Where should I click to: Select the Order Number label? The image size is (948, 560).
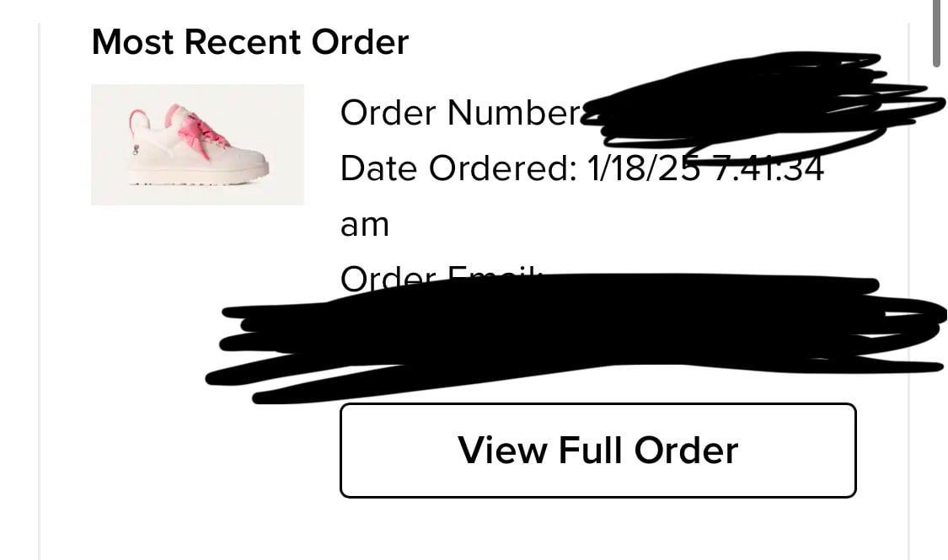click(x=461, y=112)
